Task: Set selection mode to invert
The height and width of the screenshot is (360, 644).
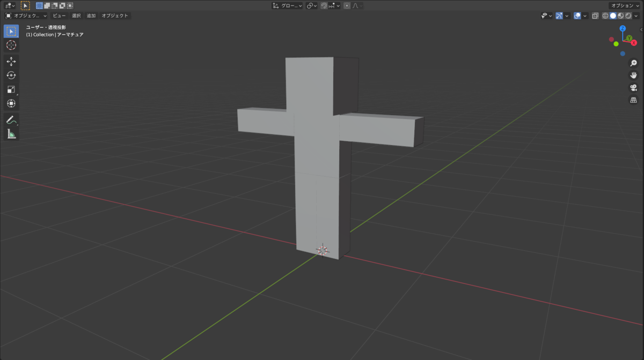Action: tap(62, 5)
